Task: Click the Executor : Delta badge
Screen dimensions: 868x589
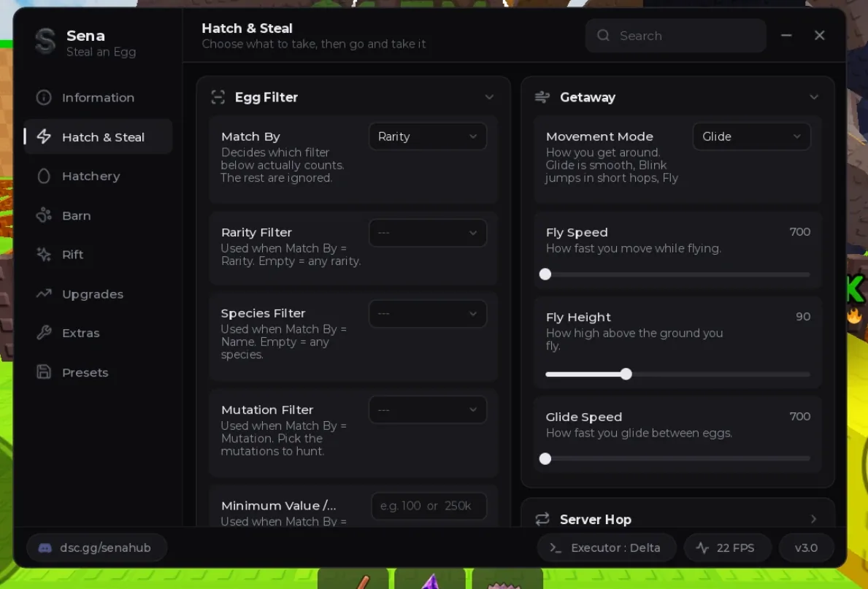Action: (607, 548)
